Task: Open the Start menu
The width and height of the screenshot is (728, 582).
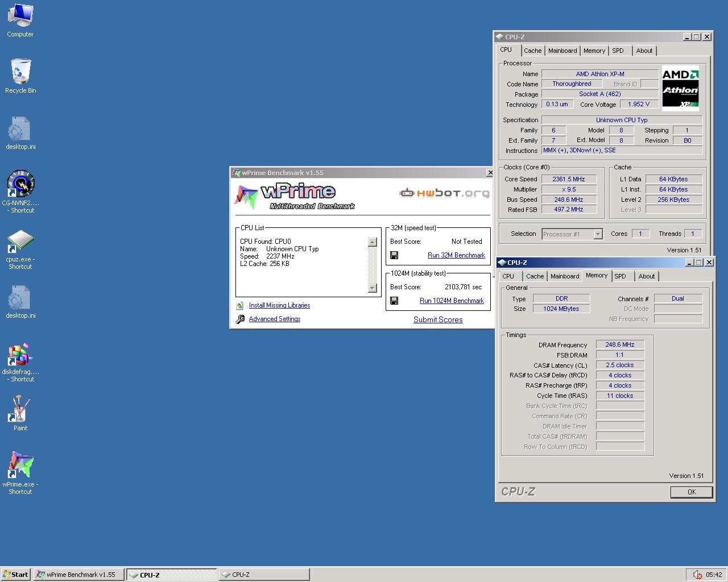Action: 16,575
